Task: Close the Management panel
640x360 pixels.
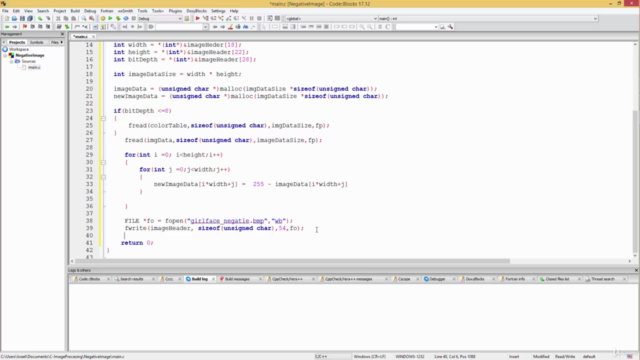Action: coord(62,34)
